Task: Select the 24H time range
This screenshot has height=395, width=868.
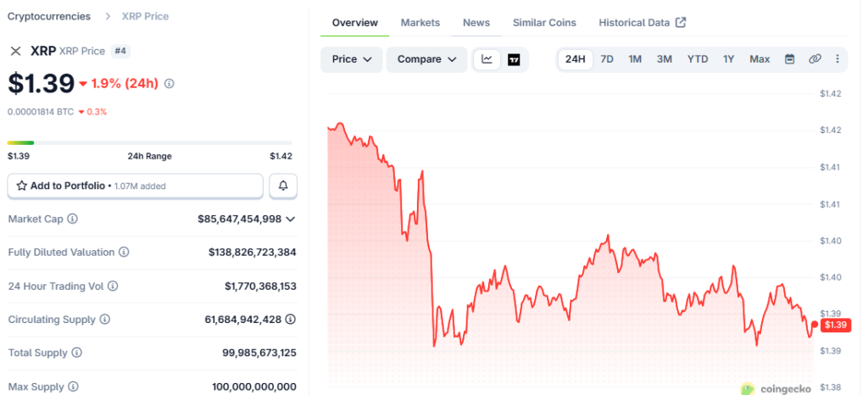Action: click(576, 59)
